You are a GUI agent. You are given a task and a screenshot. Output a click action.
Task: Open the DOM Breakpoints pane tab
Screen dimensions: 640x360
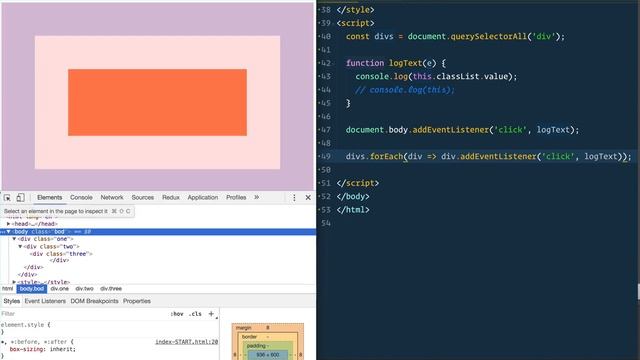94,301
